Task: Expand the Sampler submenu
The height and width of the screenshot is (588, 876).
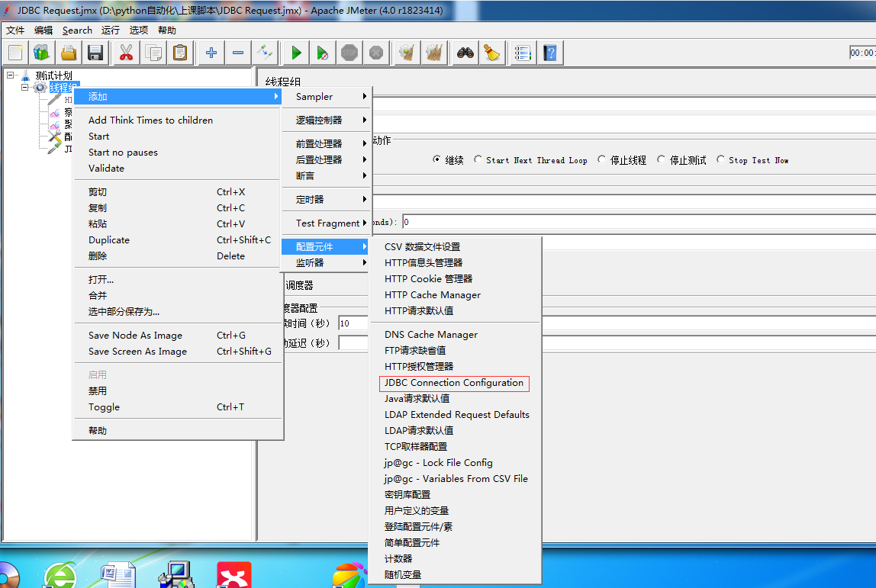Action: click(x=325, y=97)
